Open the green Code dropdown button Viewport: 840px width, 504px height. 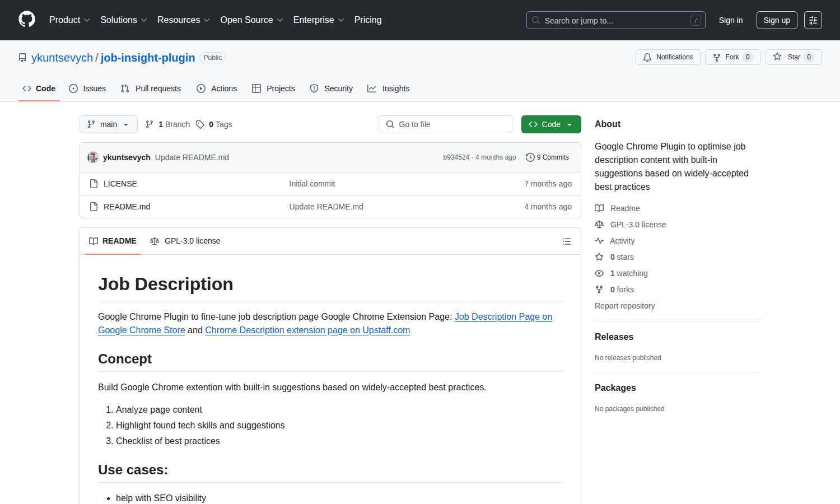pyautogui.click(x=551, y=124)
